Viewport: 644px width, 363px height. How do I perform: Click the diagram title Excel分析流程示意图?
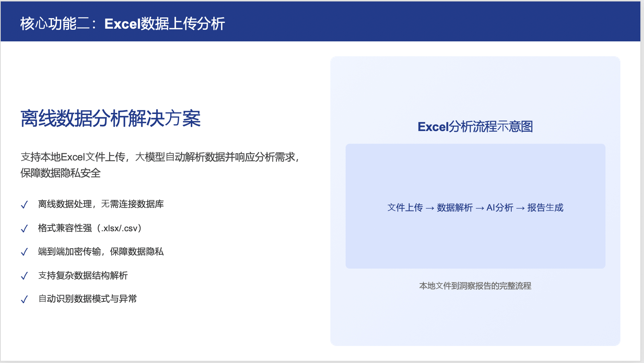pos(475,127)
